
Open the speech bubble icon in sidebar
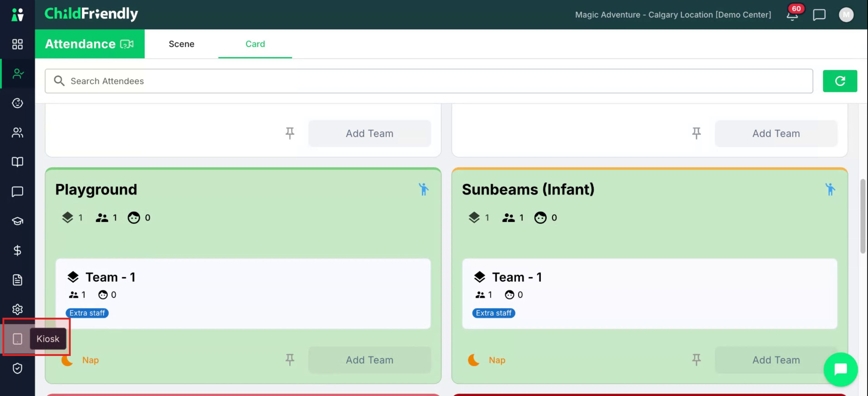coord(17,192)
